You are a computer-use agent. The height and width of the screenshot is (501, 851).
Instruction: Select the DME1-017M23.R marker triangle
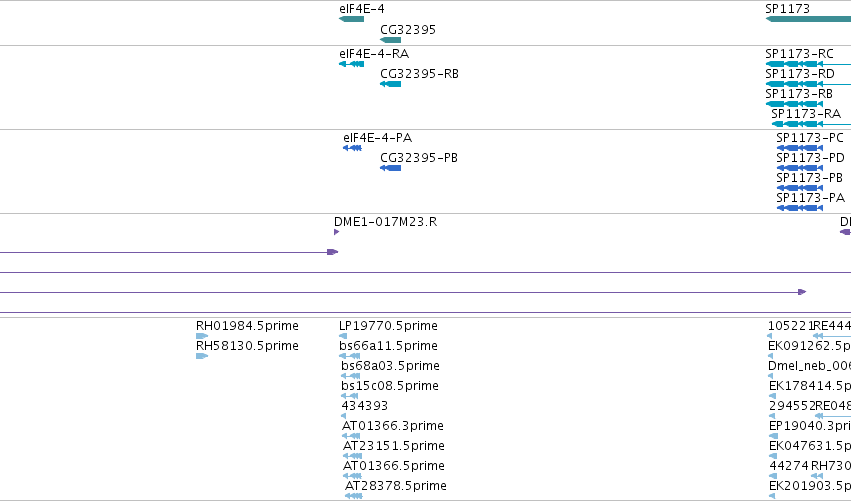(x=336, y=232)
